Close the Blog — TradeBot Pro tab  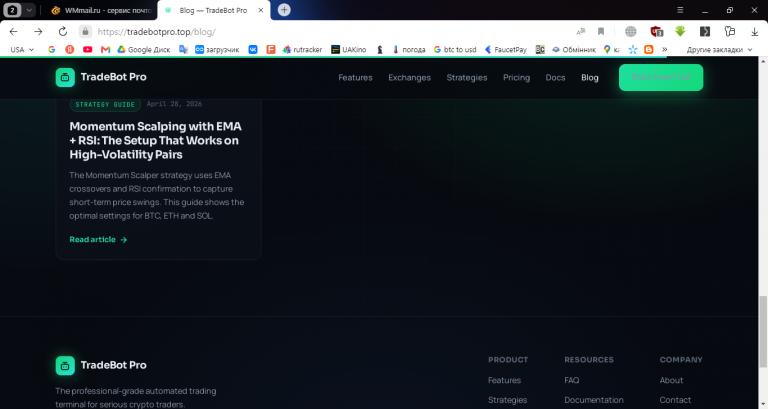click(x=261, y=10)
